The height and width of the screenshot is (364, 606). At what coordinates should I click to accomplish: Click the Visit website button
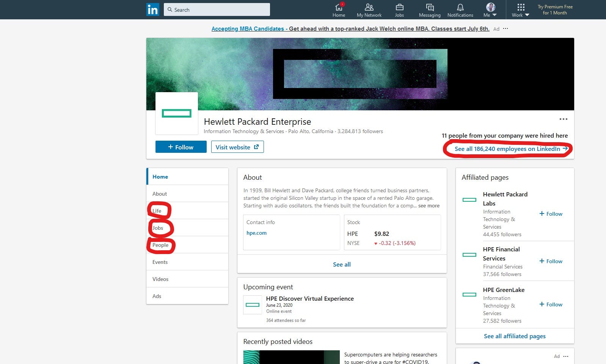tap(237, 147)
